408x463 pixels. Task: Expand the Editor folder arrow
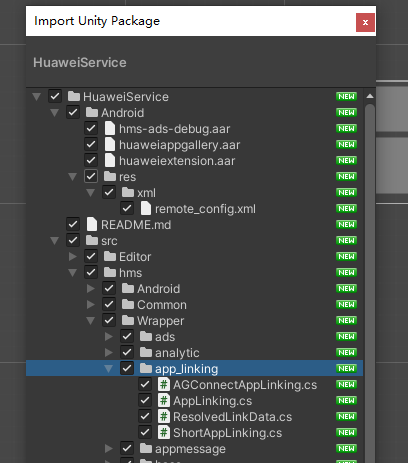[x=72, y=257]
